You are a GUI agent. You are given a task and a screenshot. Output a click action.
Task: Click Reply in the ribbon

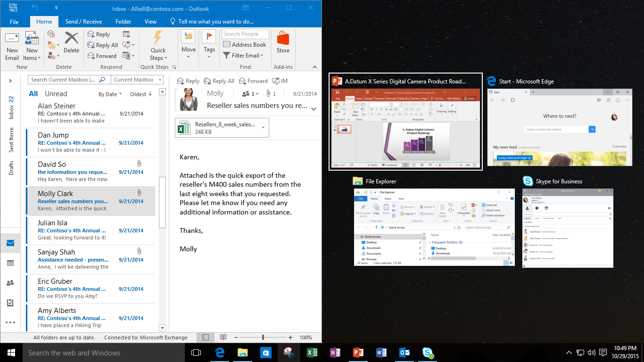click(99, 34)
